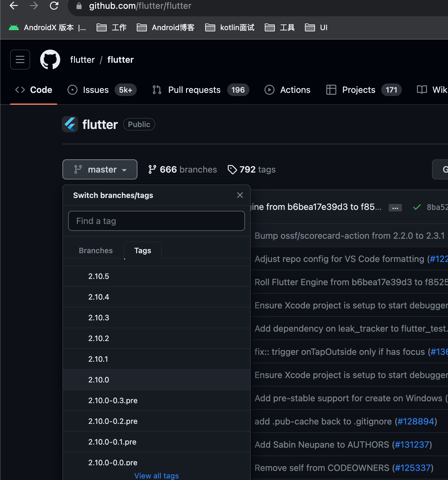Open the flutter owner link in breadcrumb
This screenshot has width=448, height=480.
(82, 60)
